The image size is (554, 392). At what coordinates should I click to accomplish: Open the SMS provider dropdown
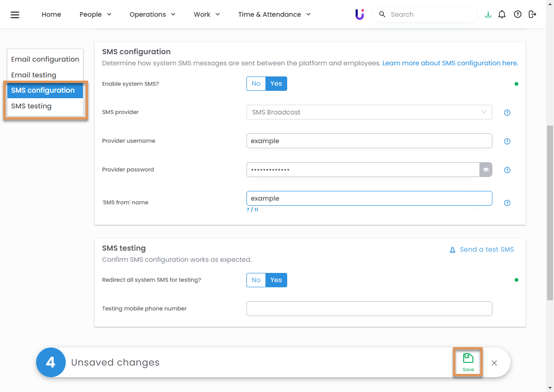(x=369, y=112)
